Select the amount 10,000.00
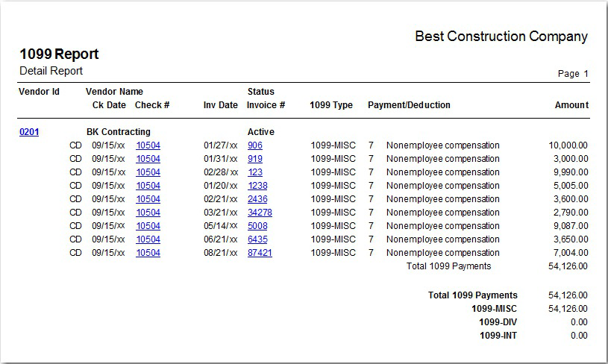 click(x=568, y=145)
